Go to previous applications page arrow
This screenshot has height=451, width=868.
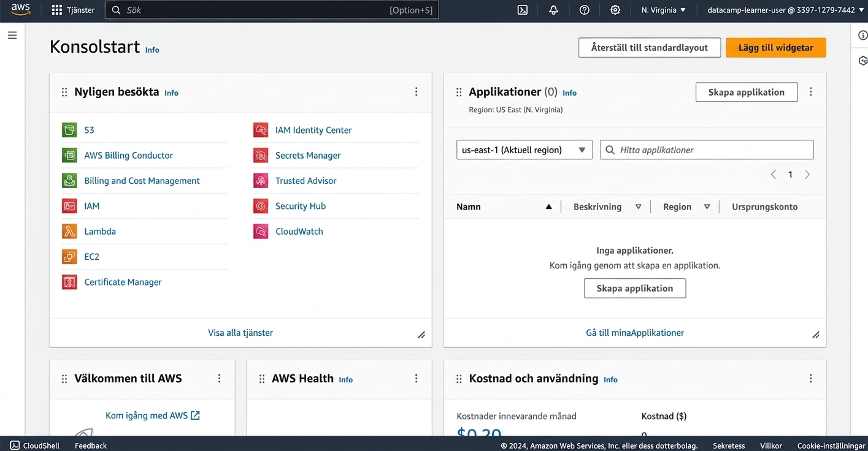click(x=774, y=175)
